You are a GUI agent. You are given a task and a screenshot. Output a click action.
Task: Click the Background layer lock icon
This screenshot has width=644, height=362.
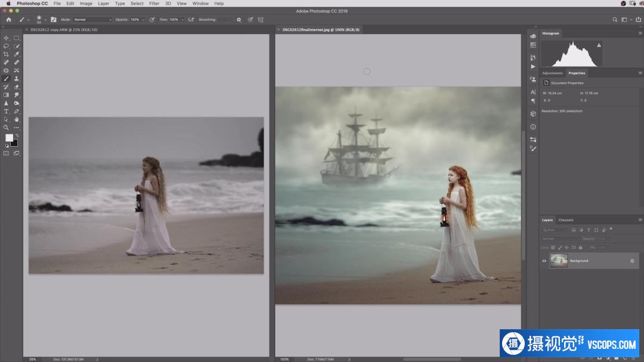[x=632, y=261]
